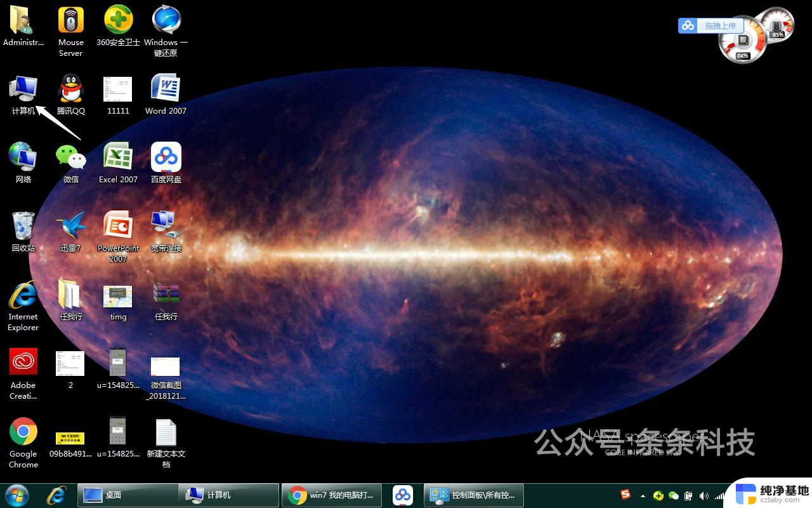
Task: Open the volume speaker tray icon
Action: (x=704, y=495)
